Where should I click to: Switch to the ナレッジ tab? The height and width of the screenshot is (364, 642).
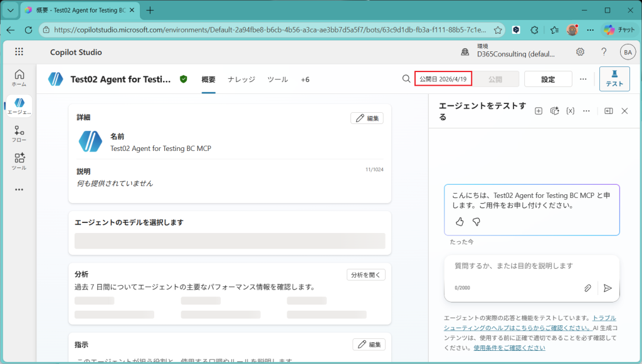pyautogui.click(x=241, y=80)
